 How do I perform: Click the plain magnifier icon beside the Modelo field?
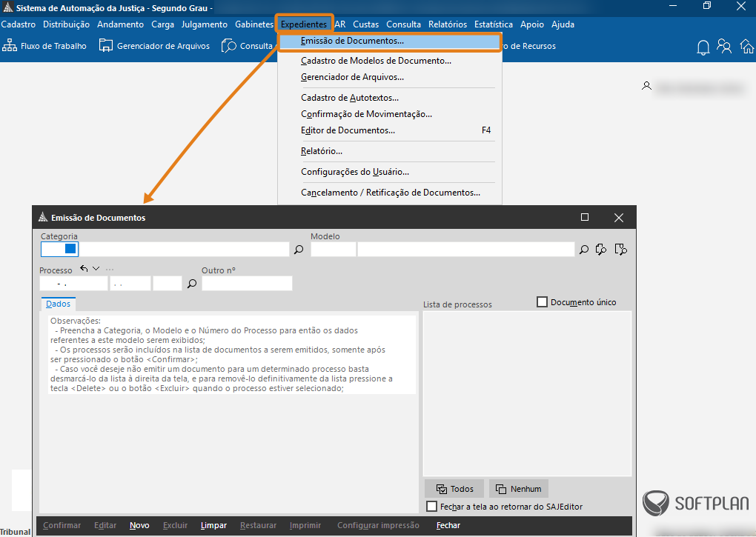[x=584, y=250]
